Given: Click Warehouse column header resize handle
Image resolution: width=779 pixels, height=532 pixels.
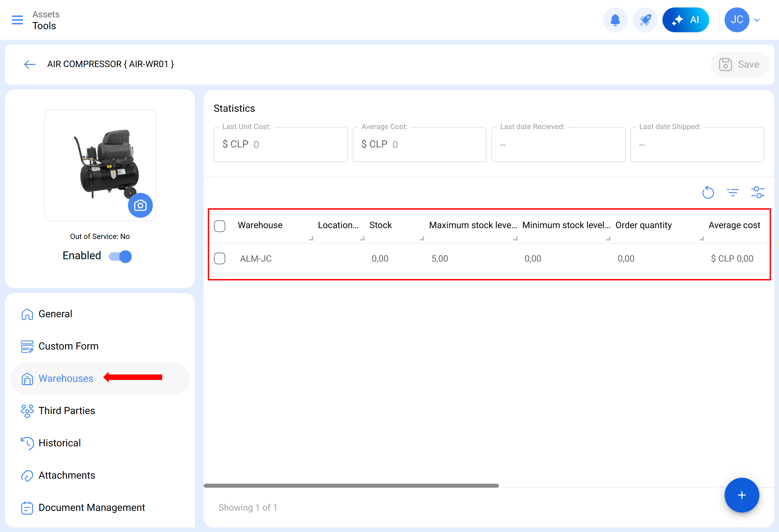Looking at the screenshot, I should (311, 238).
